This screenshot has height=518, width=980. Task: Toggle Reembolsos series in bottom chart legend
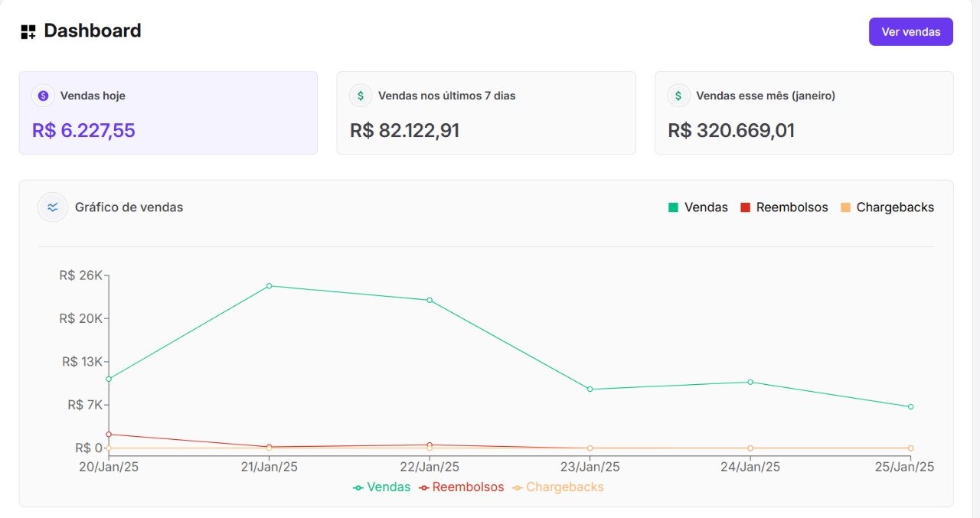(462, 487)
